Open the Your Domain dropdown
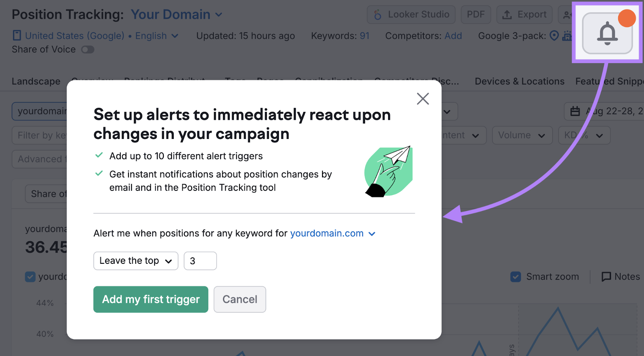Screen dimensions: 644x356 [x=177, y=14]
